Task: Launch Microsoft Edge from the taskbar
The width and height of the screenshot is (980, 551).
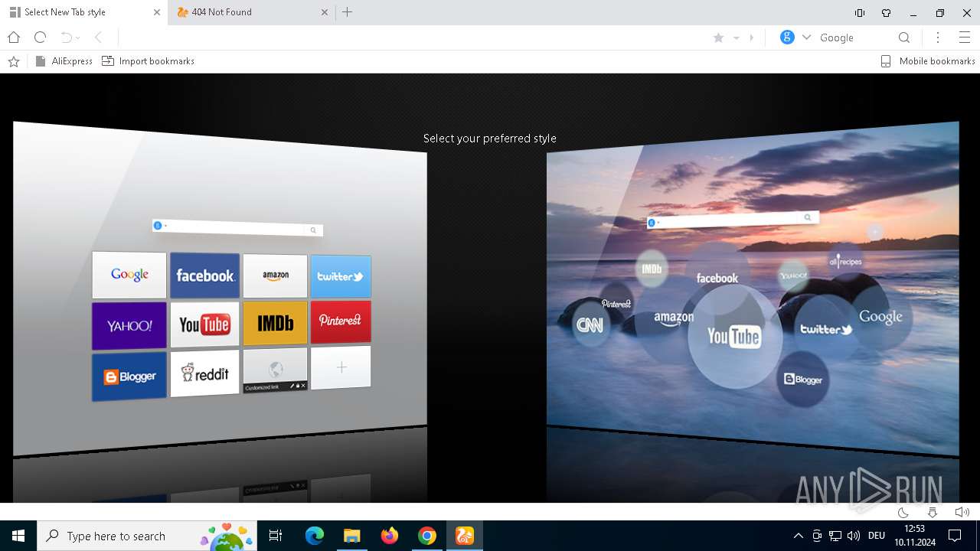Action: [315, 536]
